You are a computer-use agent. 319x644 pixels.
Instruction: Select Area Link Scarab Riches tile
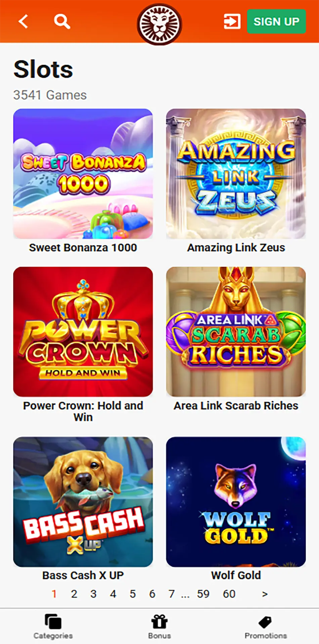point(236,332)
